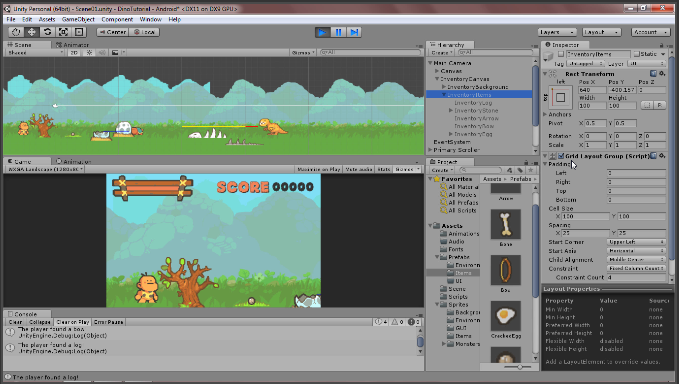Open the Account dropdown button
This screenshot has height=384, width=679.
tap(650, 32)
